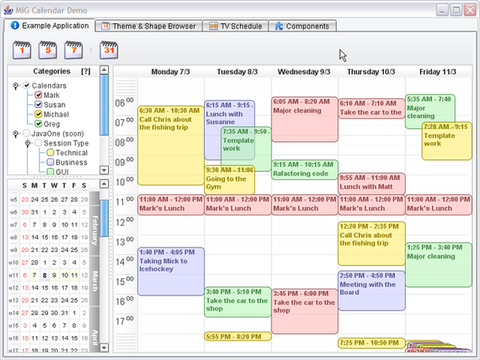Click the Theme & Shape Browser tab icon
The height and width of the screenshot is (360, 480).
click(105, 26)
